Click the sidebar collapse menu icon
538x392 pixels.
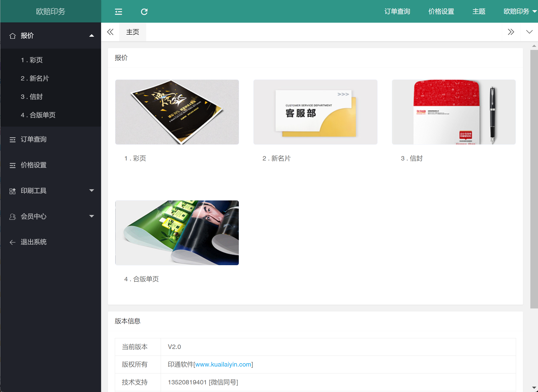[118, 11]
